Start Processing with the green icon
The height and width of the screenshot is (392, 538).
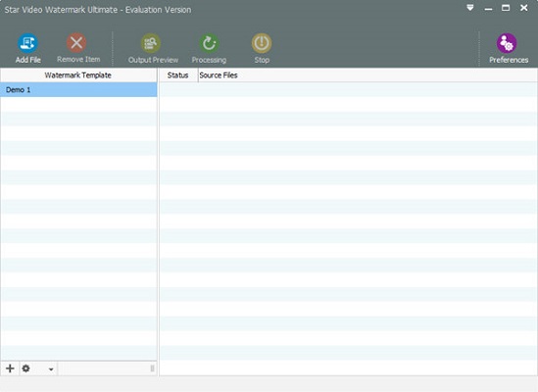coord(209,43)
